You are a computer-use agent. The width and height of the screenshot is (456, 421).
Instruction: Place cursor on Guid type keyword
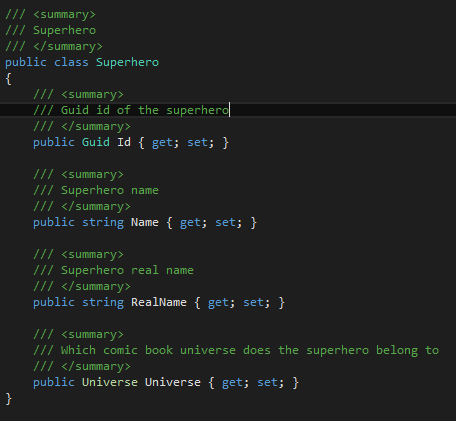(x=96, y=142)
